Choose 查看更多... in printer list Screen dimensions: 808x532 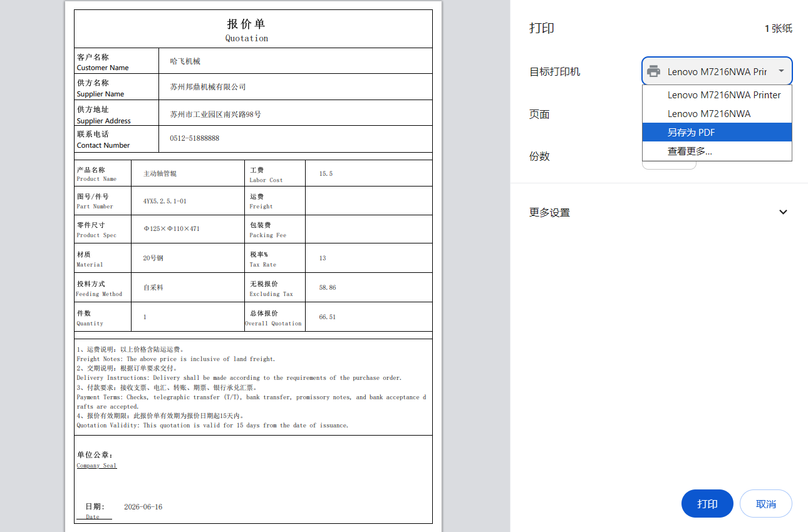point(717,151)
